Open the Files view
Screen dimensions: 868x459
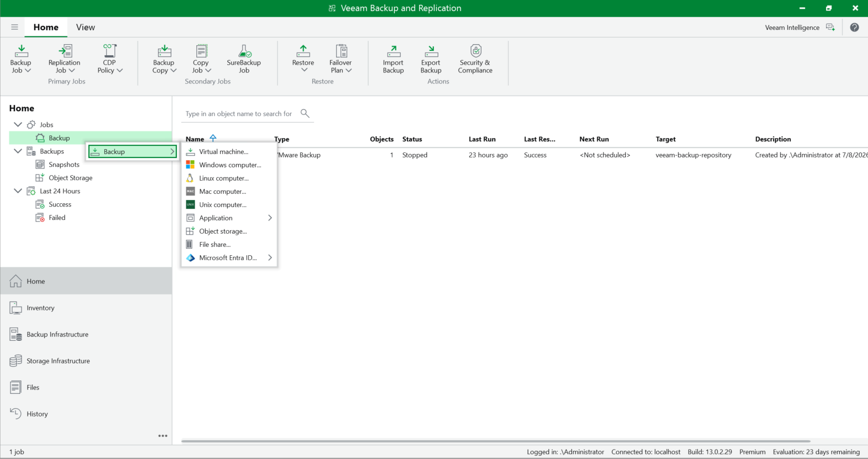click(86, 387)
